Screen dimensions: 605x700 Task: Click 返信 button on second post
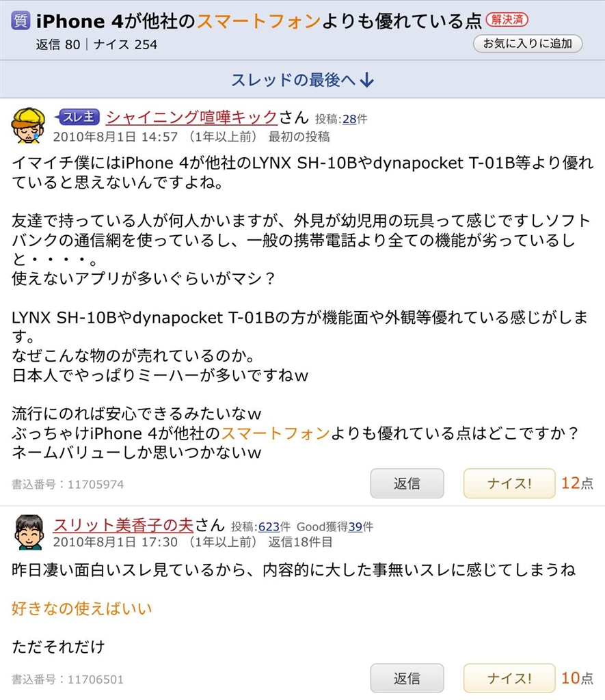[x=407, y=678]
